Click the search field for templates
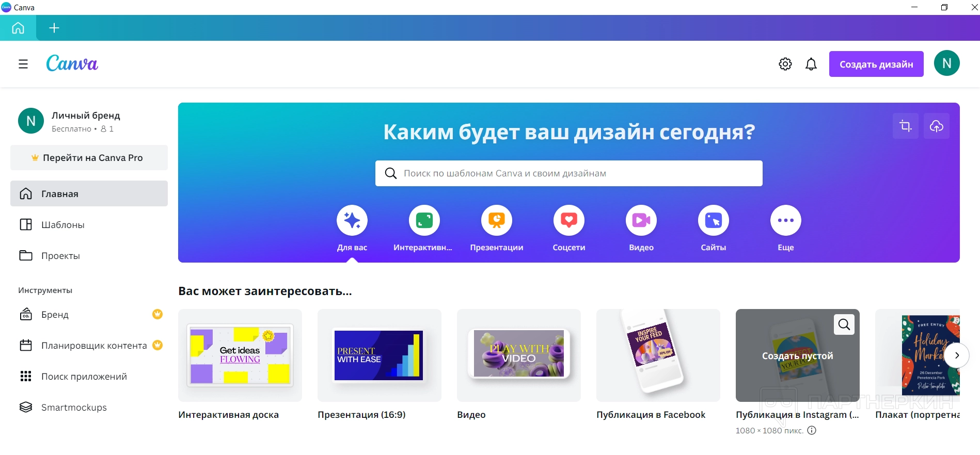 tap(569, 173)
